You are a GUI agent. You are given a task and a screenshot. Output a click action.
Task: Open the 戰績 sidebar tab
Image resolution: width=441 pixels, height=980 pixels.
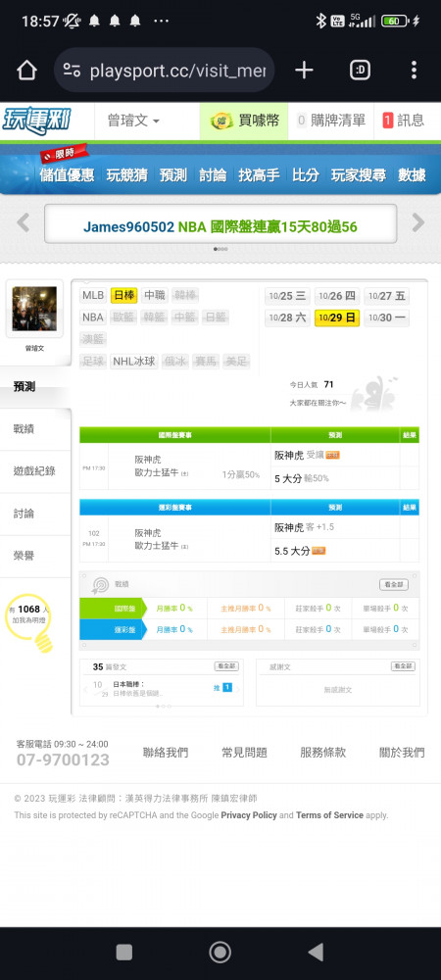tap(35, 429)
